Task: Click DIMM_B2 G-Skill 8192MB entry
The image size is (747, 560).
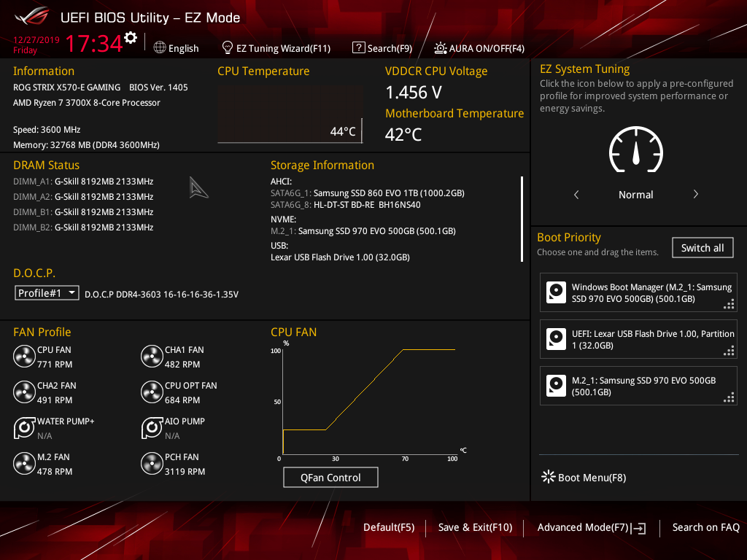Action: click(x=83, y=227)
